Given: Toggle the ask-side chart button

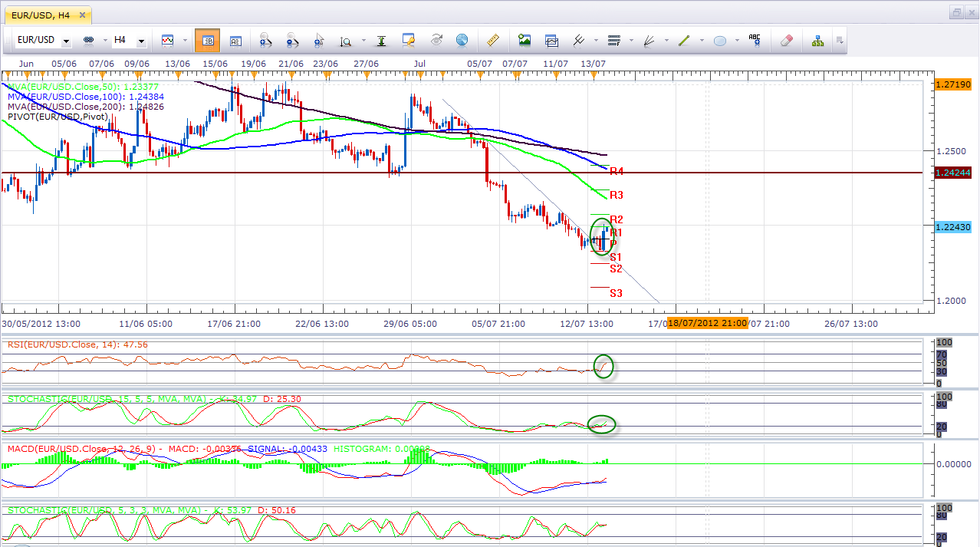Looking at the screenshot, I should pyautogui.click(x=235, y=40).
